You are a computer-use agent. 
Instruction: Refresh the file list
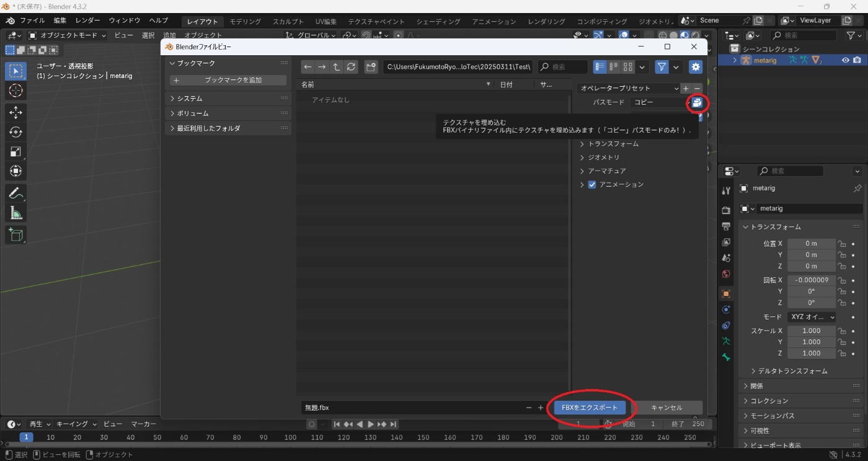click(x=351, y=67)
